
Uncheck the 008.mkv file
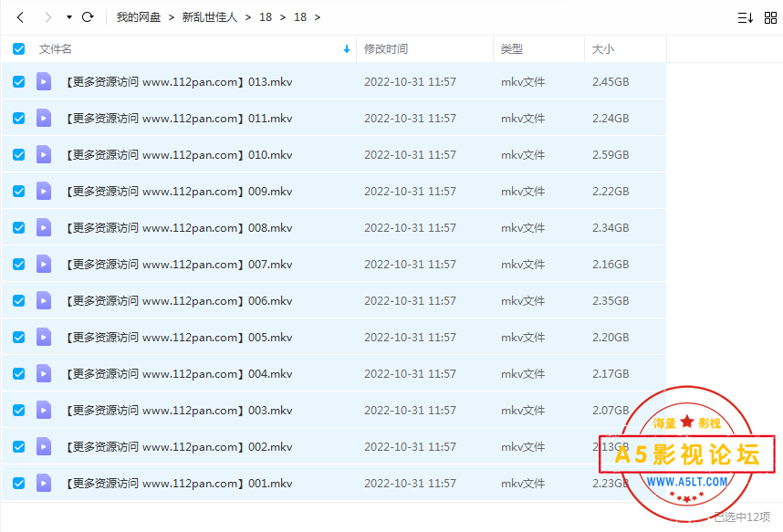coord(19,228)
